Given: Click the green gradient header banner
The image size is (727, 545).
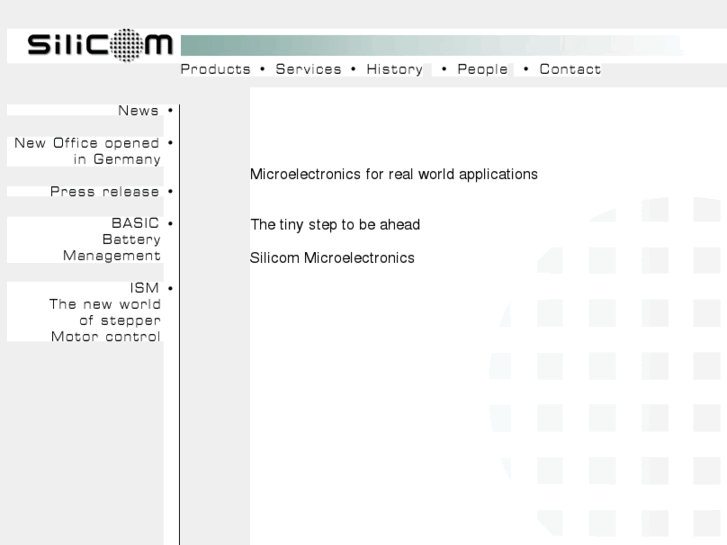Looking at the screenshot, I should tap(431, 45).
